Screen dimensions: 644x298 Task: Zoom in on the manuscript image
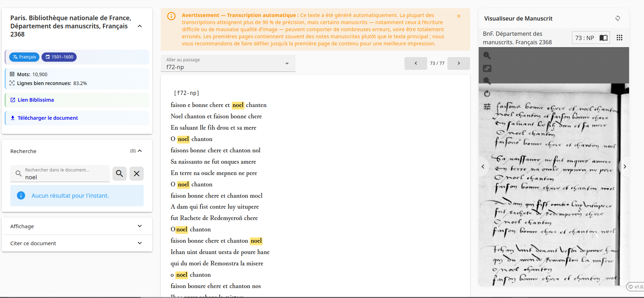point(487,56)
